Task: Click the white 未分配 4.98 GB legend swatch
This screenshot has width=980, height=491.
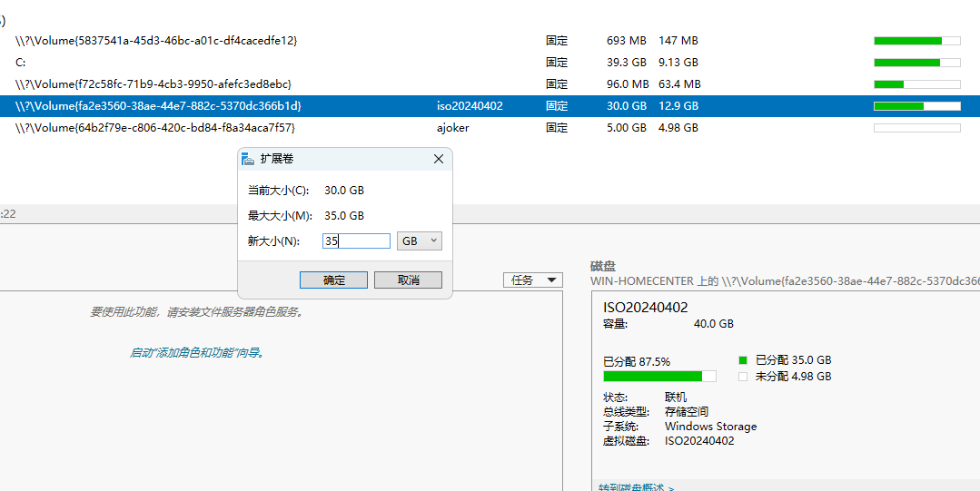Action: coord(743,377)
